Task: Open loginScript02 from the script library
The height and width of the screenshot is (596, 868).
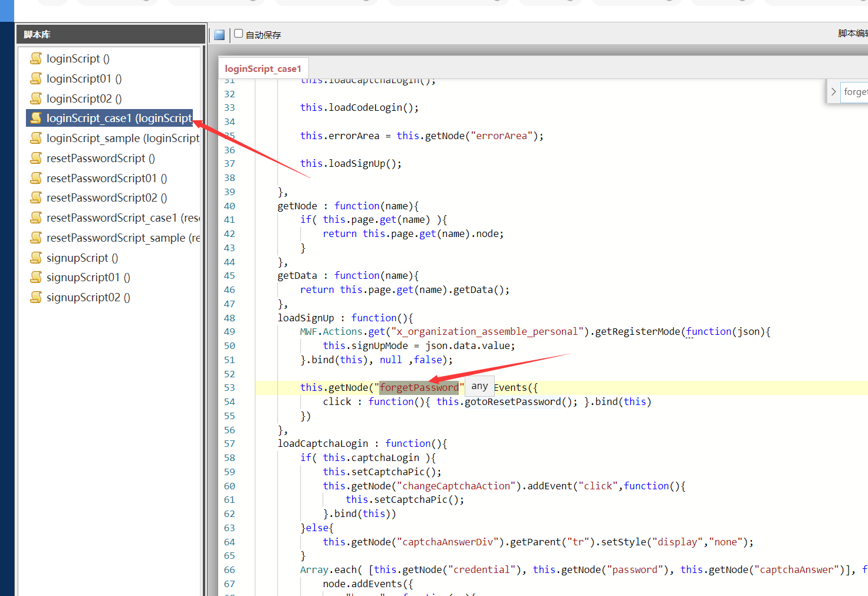Action: click(x=84, y=98)
